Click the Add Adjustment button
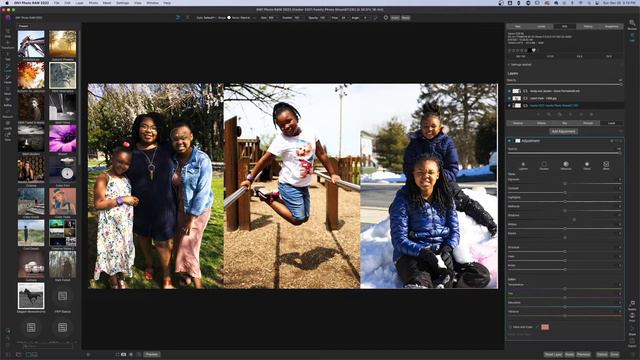Screen dimensions: 640x360 coord(563,131)
